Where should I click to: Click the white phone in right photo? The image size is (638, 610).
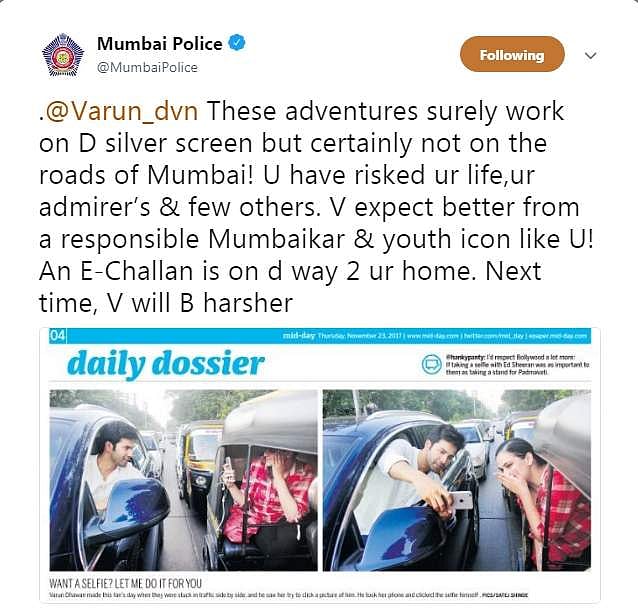pos(461,500)
